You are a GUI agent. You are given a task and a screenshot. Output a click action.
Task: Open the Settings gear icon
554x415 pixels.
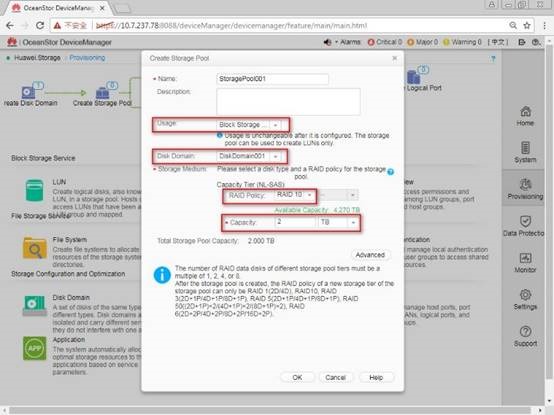(525, 295)
